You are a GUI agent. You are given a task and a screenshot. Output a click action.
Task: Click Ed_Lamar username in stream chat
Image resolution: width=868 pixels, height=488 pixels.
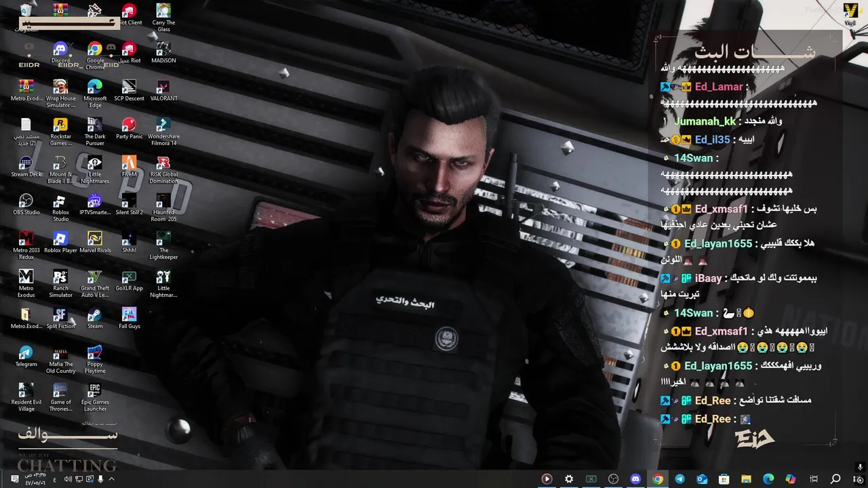coord(719,87)
